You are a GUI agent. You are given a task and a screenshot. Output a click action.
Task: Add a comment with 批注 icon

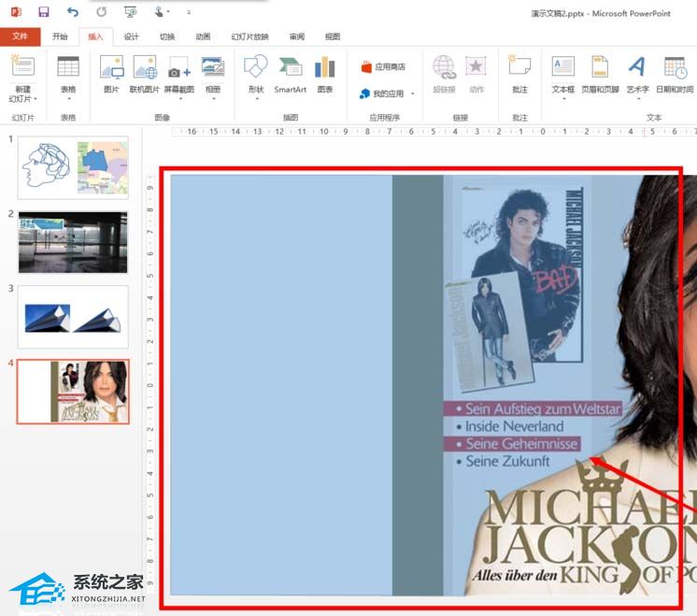(519, 74)
